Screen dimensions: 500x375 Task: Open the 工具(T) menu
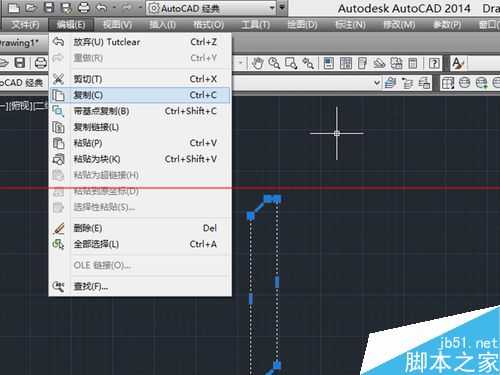click(x=255, y=25)
